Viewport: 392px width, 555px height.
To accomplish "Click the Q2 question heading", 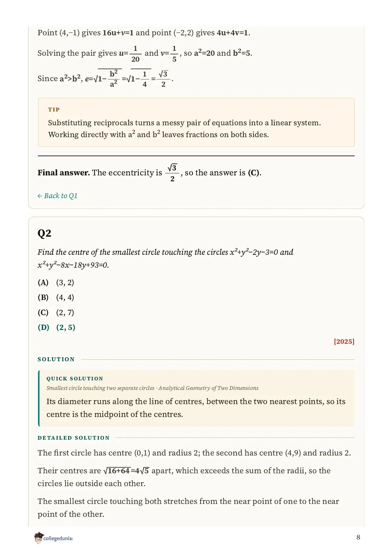I will (x=44, y=233).
